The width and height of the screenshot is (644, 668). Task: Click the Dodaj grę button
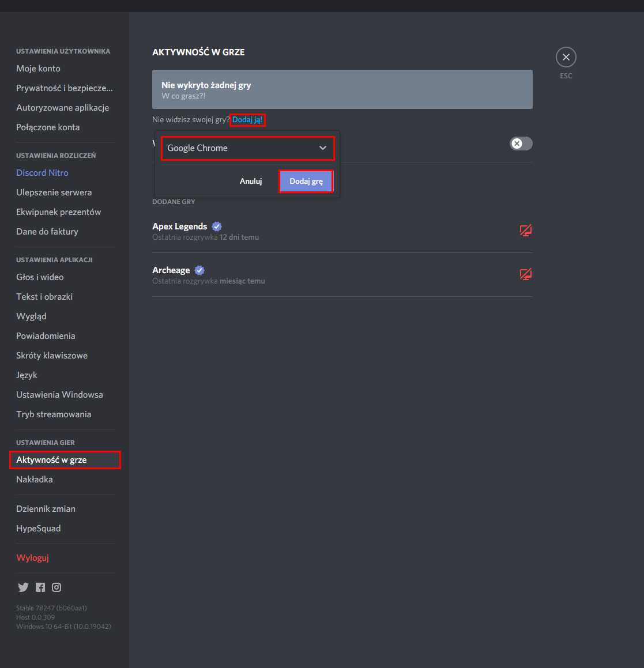tap(306, 181)
